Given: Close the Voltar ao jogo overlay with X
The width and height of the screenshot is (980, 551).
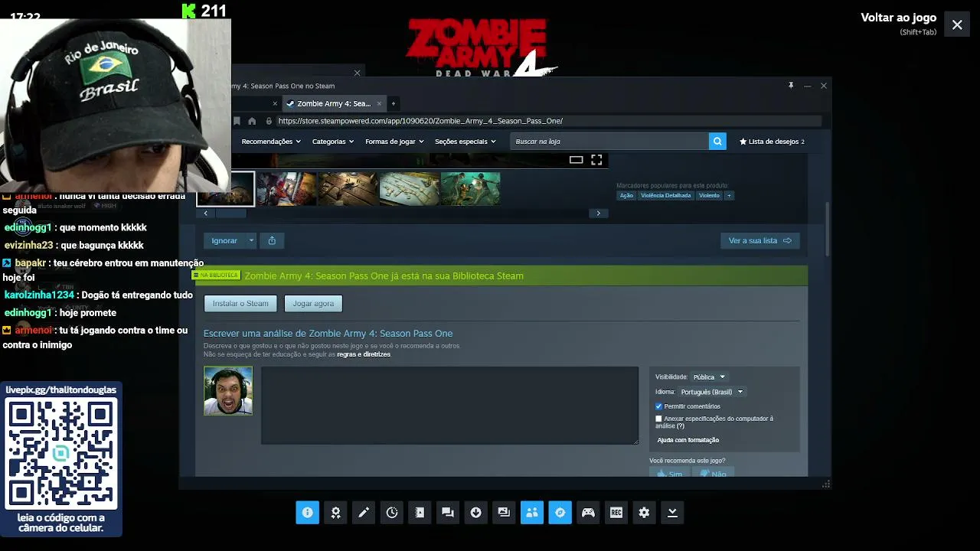Looking at the screenshot, I should pyautogui.click(x=957, y=24).
